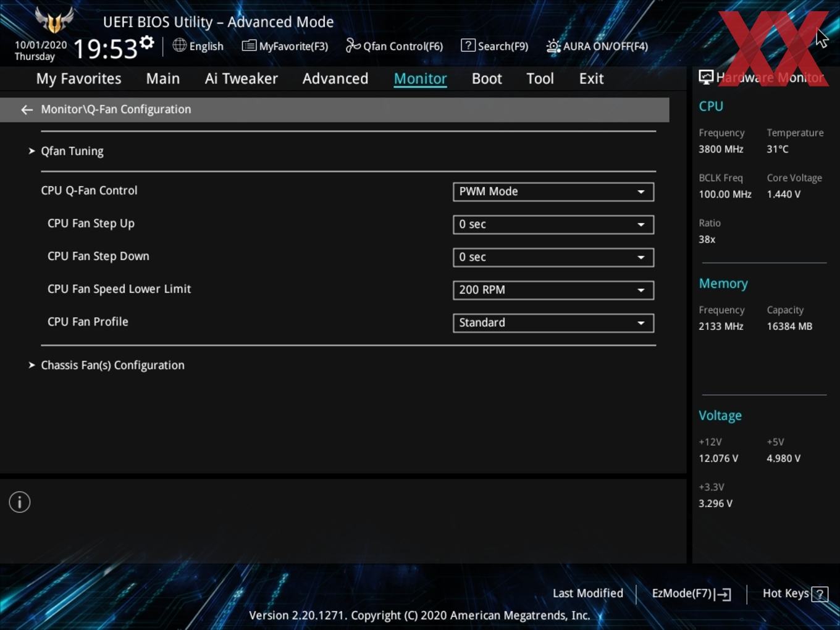Image resolution: width=840 pixels, height=630 pixels.
Task: Open CPU Fan Profile dropdown
Action: 553,322
